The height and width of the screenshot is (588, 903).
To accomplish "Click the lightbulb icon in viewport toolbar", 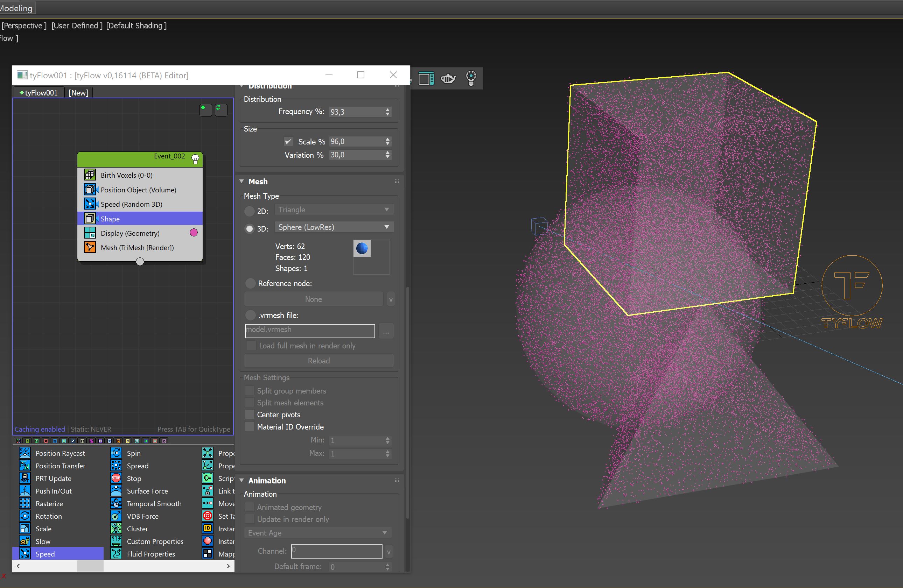I will tap(471, 78).
